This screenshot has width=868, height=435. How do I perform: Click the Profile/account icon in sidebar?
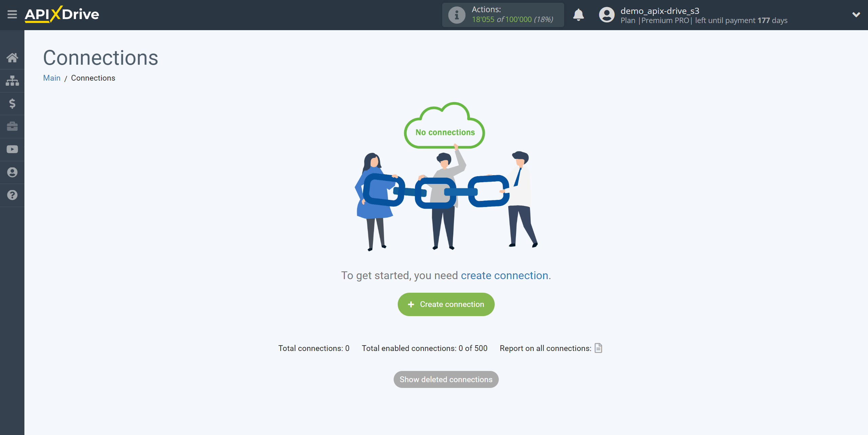tap(12, 172)
